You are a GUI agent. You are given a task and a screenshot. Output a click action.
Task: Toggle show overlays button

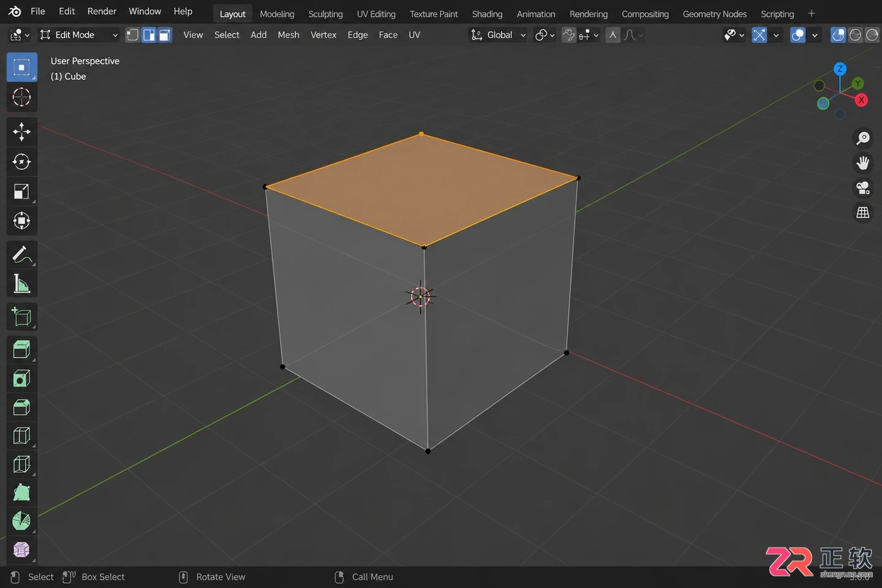(x=797, y=35)
